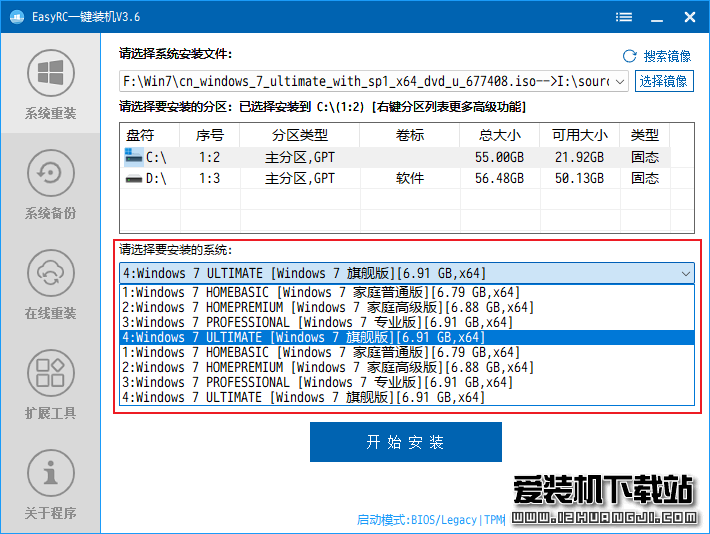
Task: Click the 分区类型 column header
Action: click(299, 135)
